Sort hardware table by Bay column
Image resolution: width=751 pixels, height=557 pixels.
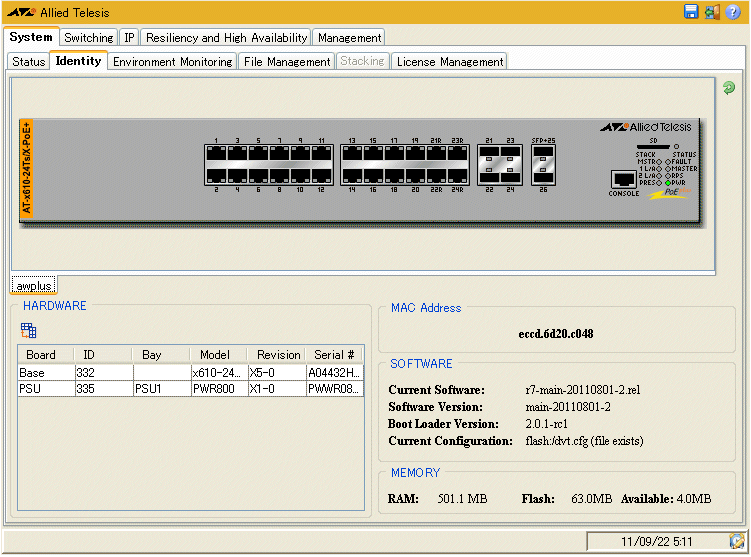(x=161, y=354)
